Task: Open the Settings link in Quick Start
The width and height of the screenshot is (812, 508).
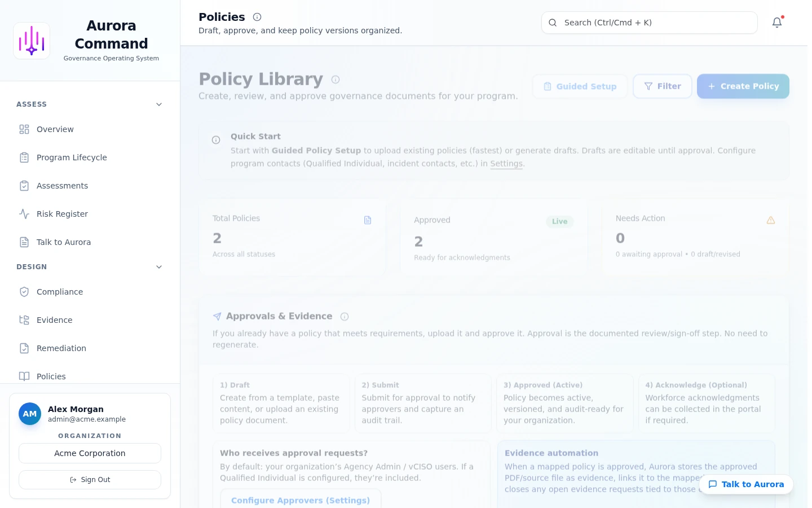Action: pyautogui.click(x=506, y=163)
